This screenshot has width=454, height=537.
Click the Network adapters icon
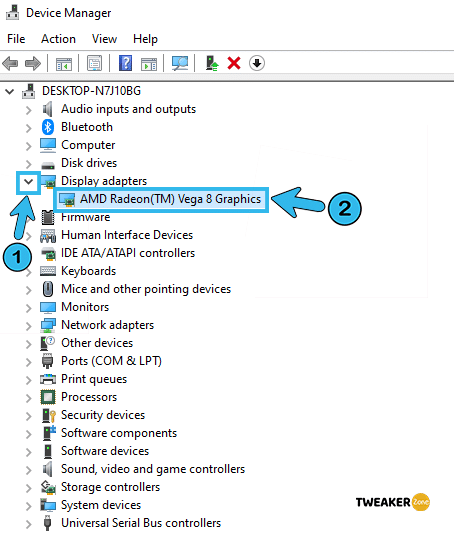point(48,325)
